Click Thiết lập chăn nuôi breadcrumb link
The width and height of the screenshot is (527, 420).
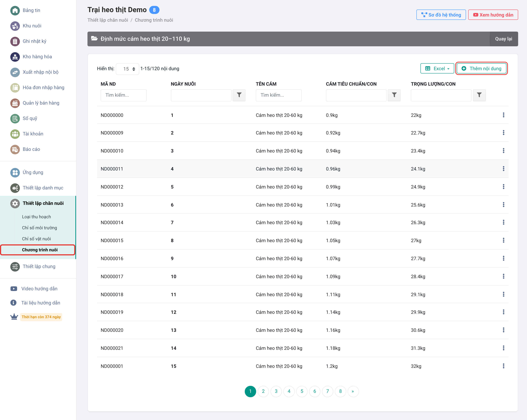point(108,20)
